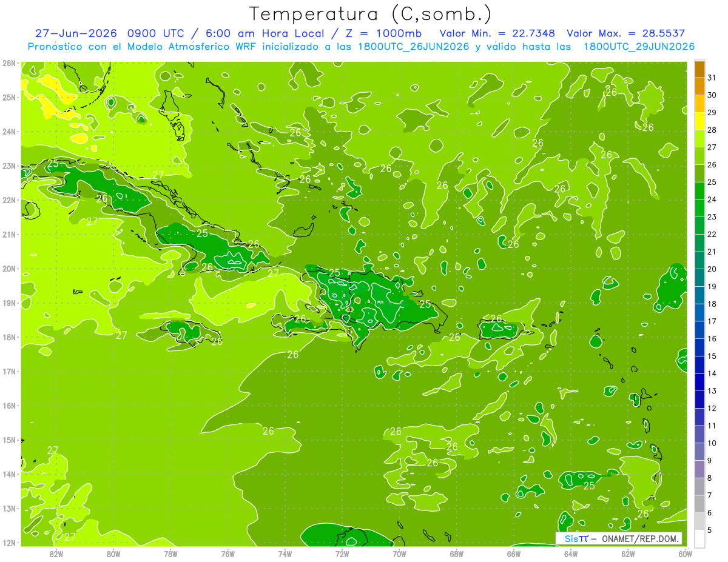Click the legend value "5"

(x=709, y=530)
